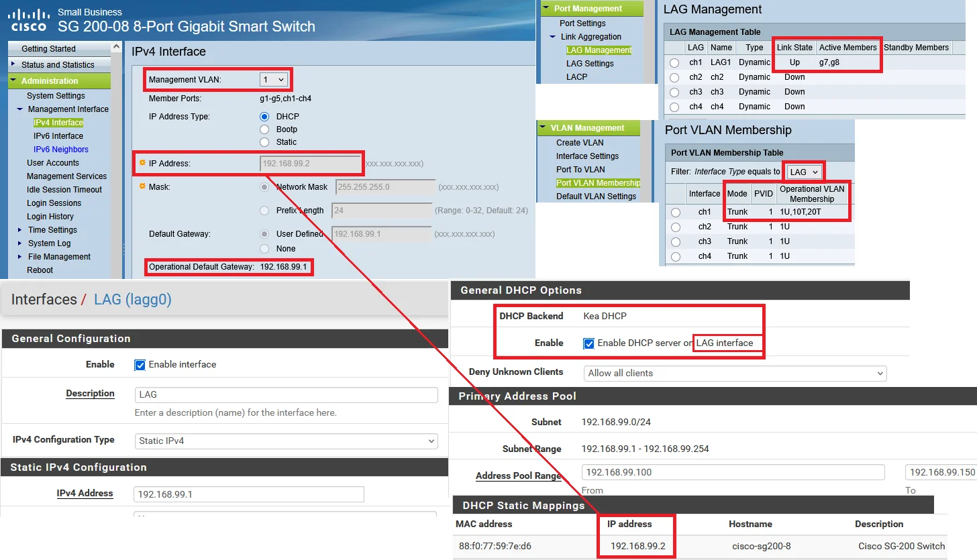Image resolution: width=977 pixels, height=560 pixels.
Task: Open the IPv4 Configuration Type dropdown
Action: tap(287, 441)
